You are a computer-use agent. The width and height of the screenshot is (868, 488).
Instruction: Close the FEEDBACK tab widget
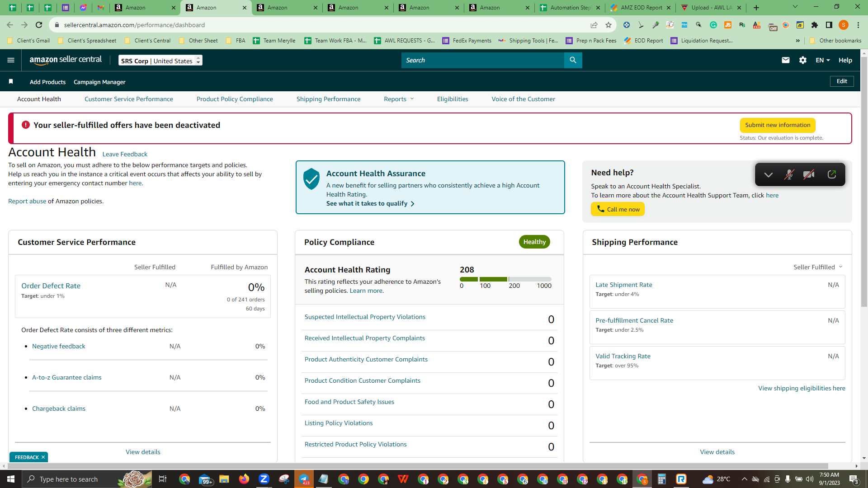(x=43, y=457)
